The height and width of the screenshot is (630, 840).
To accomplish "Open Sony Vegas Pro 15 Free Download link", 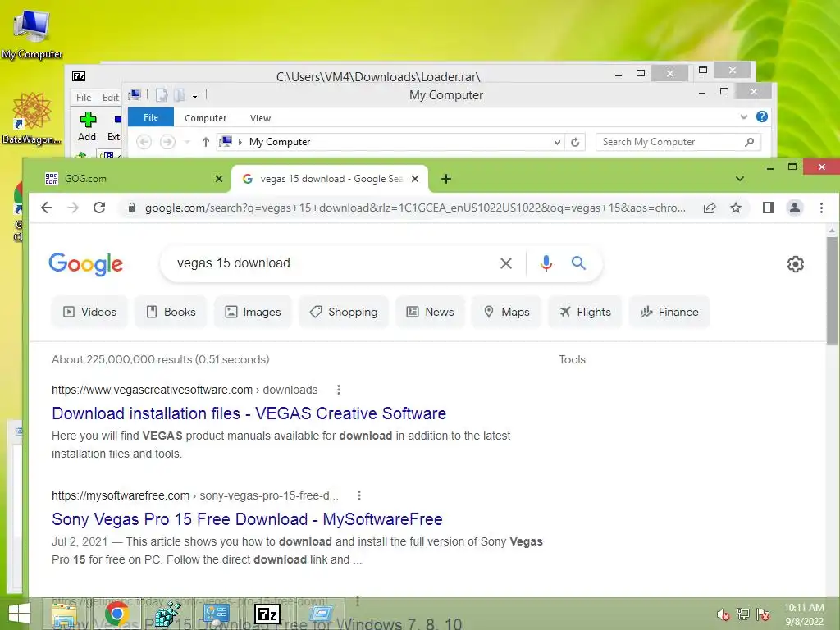I will tap(247, 519).
